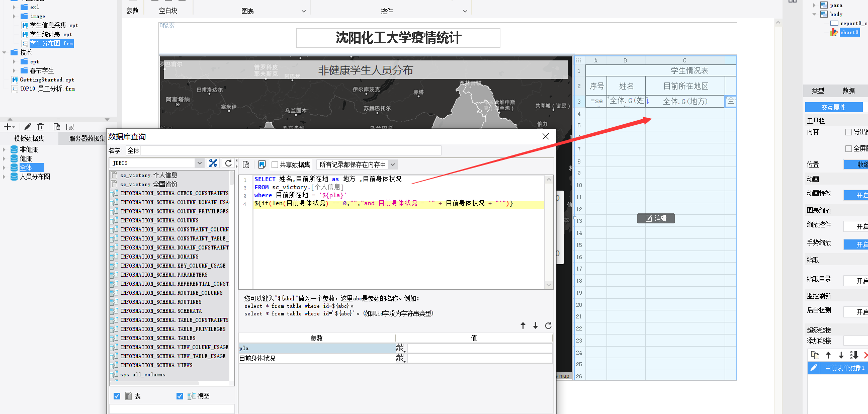
Task: Click the chart0 component icon in tree
Action: click(x=834, y=32)
